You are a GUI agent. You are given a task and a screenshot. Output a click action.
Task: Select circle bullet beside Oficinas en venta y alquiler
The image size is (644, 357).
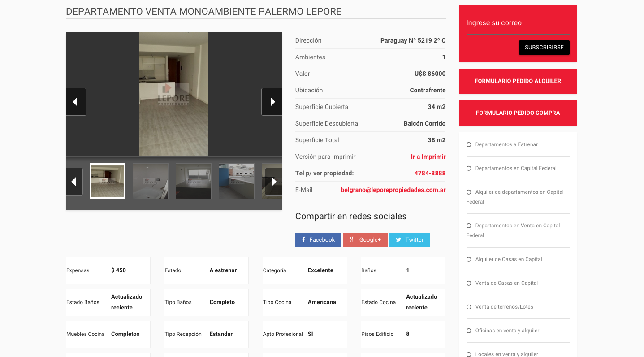pos(469,331)
